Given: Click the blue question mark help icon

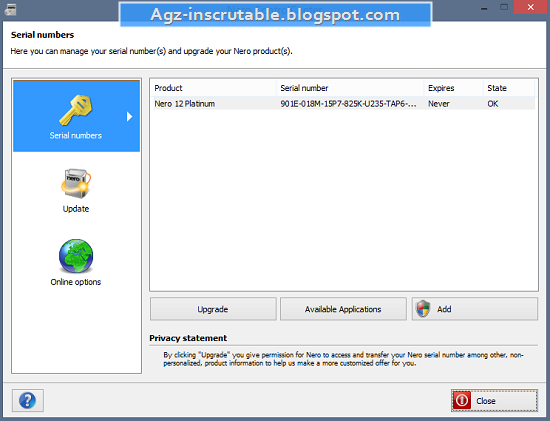Looking at the screenshot, I should point(28,400).
